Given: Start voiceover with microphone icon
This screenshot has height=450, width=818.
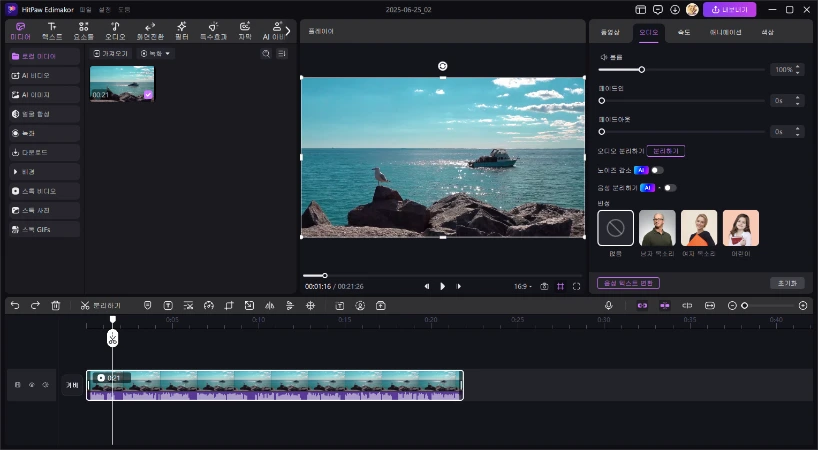Looking at the screenshot, I should click(x=608, y=306).
